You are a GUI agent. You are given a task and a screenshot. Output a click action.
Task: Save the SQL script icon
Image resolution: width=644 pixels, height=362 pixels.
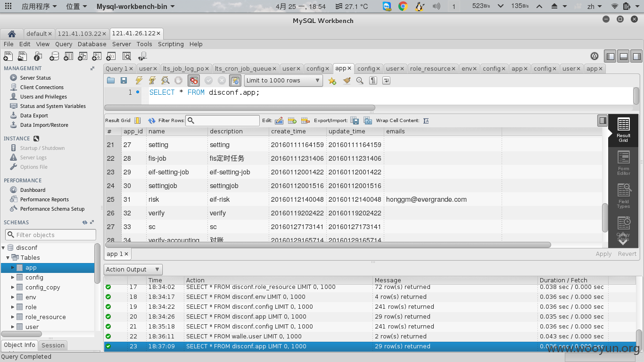click(124, 81)
